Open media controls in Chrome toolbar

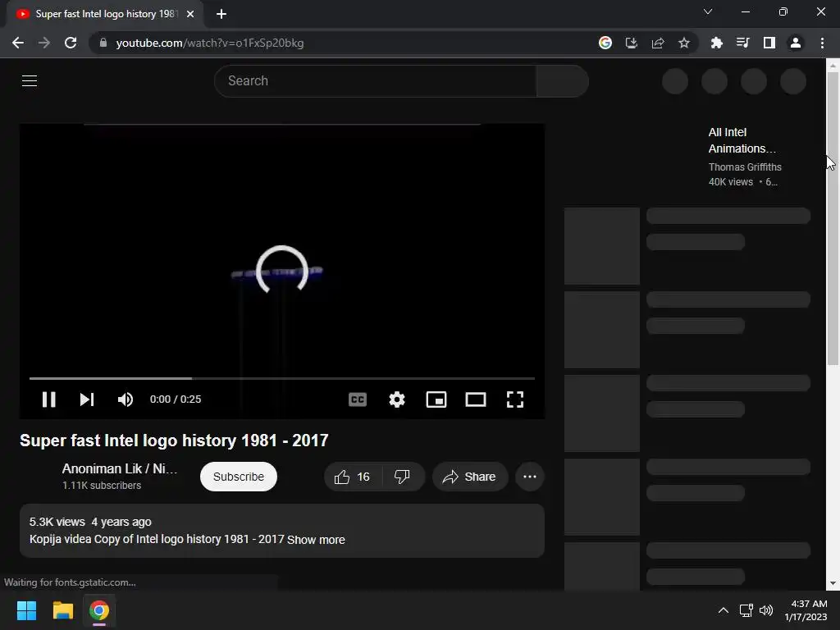pos(743,43)
